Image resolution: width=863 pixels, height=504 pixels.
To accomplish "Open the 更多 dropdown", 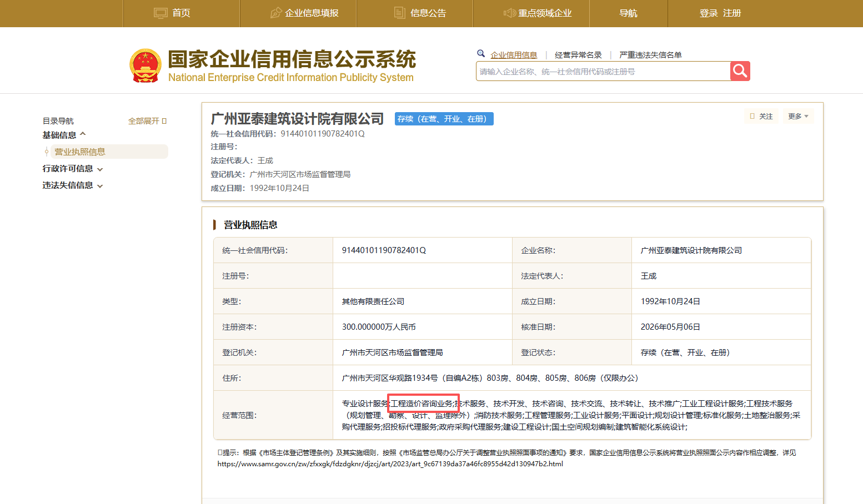I will click(x=798, y=117).
